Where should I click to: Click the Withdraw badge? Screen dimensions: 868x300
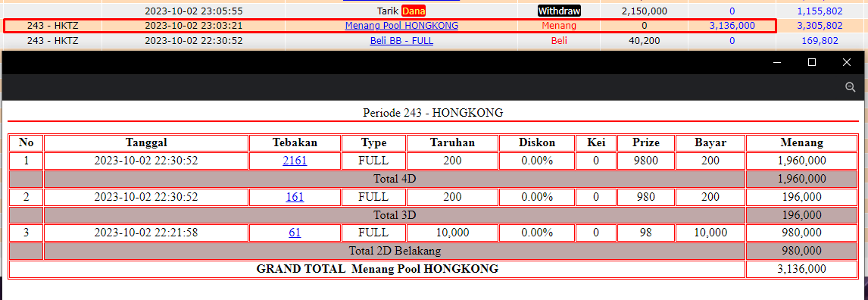(x=560, y=11)
